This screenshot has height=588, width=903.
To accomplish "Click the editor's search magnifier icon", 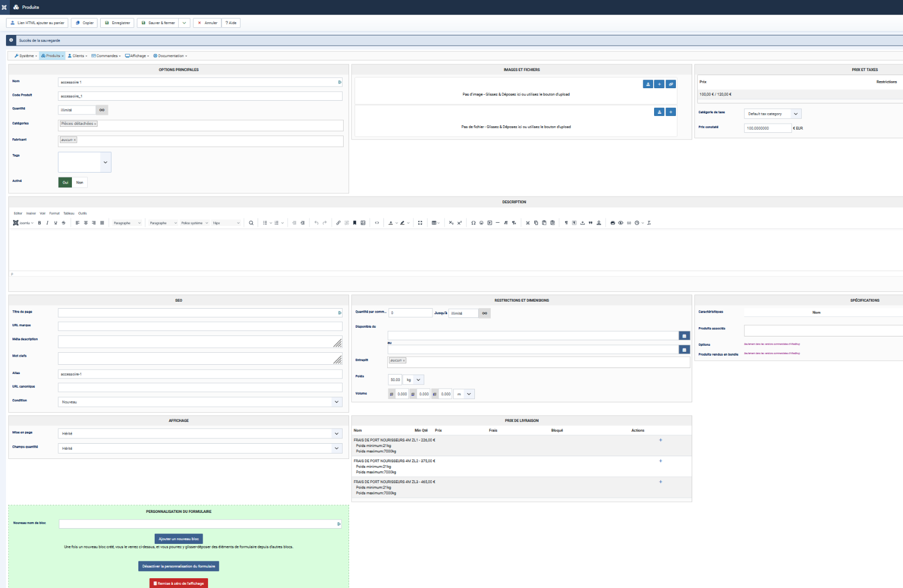I will point(251,223).
